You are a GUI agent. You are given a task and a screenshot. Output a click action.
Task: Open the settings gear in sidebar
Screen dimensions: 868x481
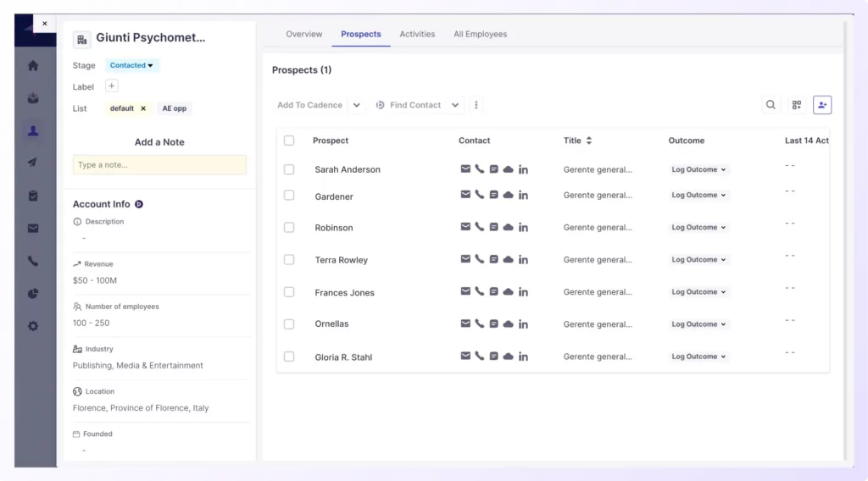(x=33, y=326)
